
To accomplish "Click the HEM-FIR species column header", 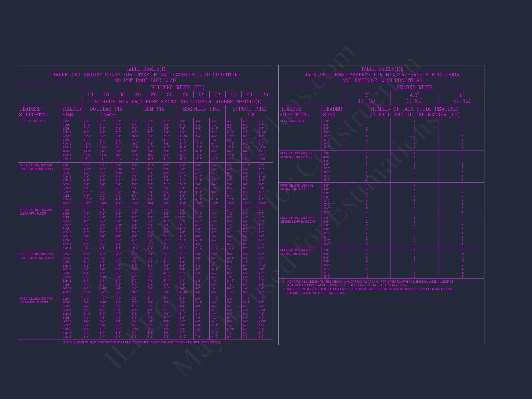I will click(x=154, y=109).
